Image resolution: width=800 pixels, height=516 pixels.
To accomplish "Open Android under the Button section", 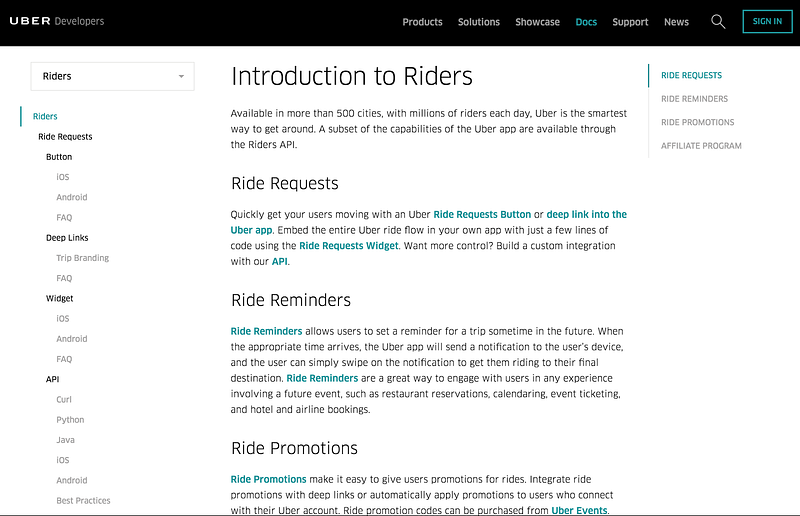I will pos(71,197).
